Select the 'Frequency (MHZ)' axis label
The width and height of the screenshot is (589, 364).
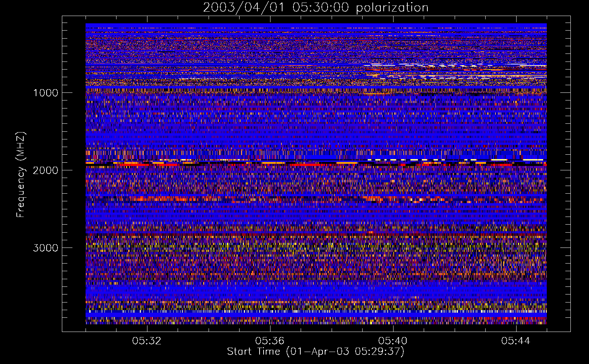[21, 175]
